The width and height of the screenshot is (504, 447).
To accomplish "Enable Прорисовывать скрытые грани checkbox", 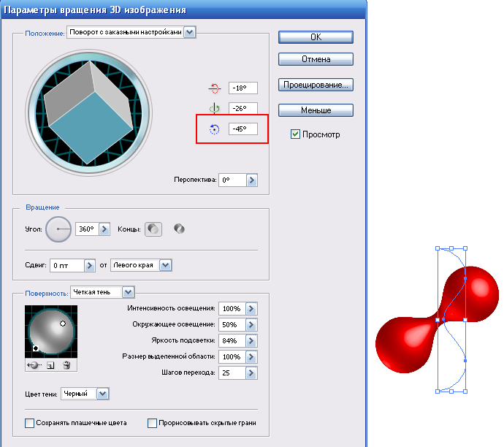I will [152, 423].
